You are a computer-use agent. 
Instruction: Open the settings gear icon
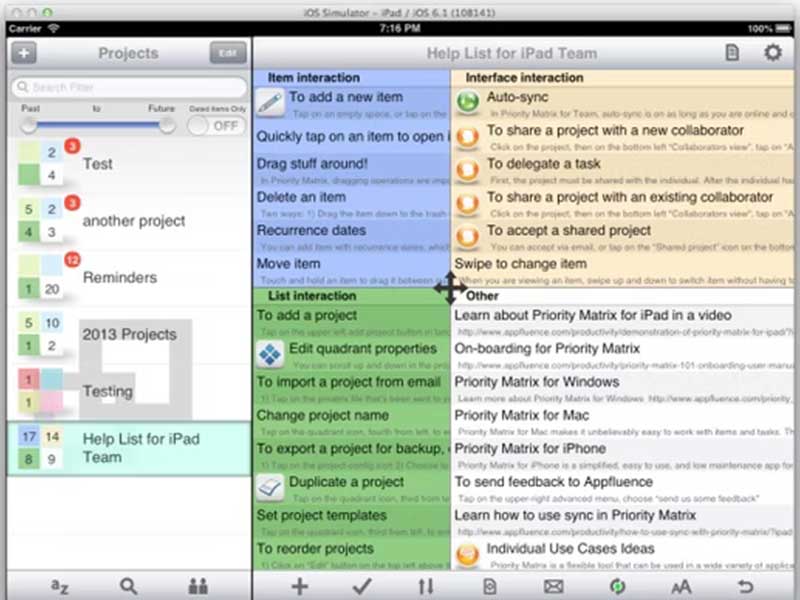pos(772,53)
